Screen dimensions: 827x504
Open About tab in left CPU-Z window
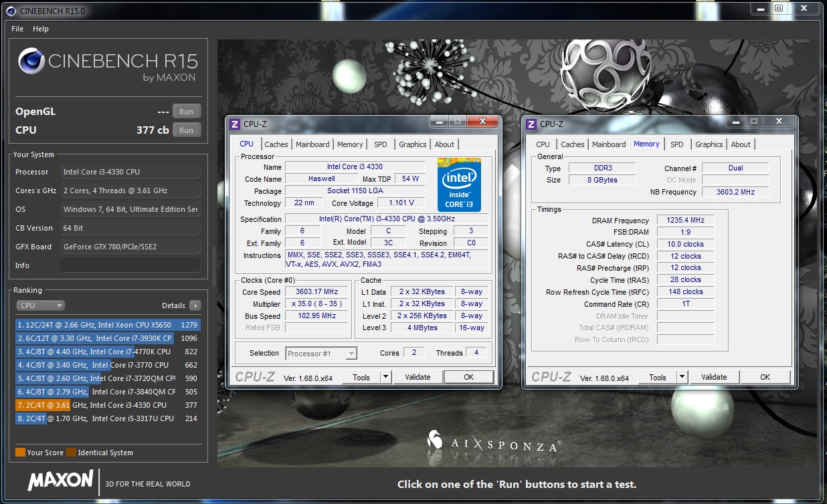click(x=444, y=144)
